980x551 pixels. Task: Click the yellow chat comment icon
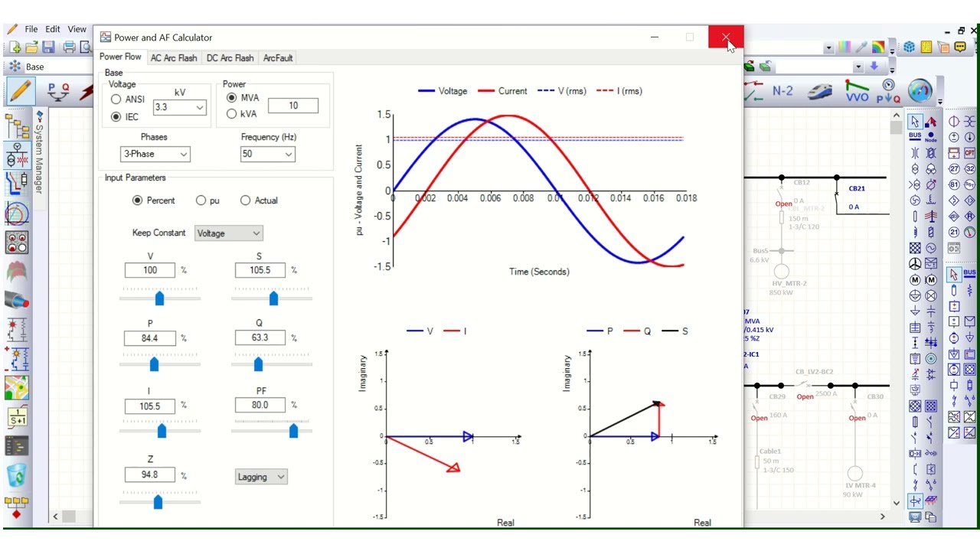coord(960,47)
